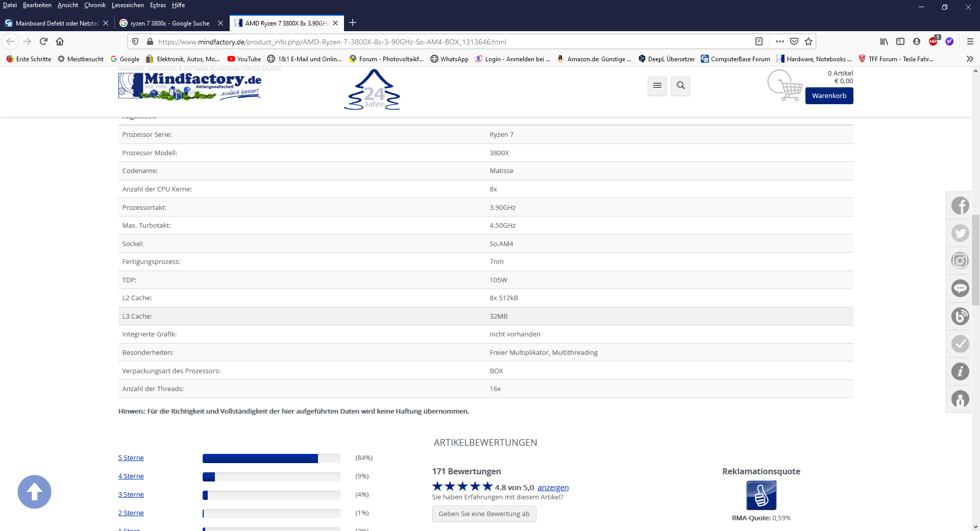Viewport: 980px width, 531px height.
Task: Switch to ryzen 7 3800x Google Suche tab
Action: (x=169, y=23)
